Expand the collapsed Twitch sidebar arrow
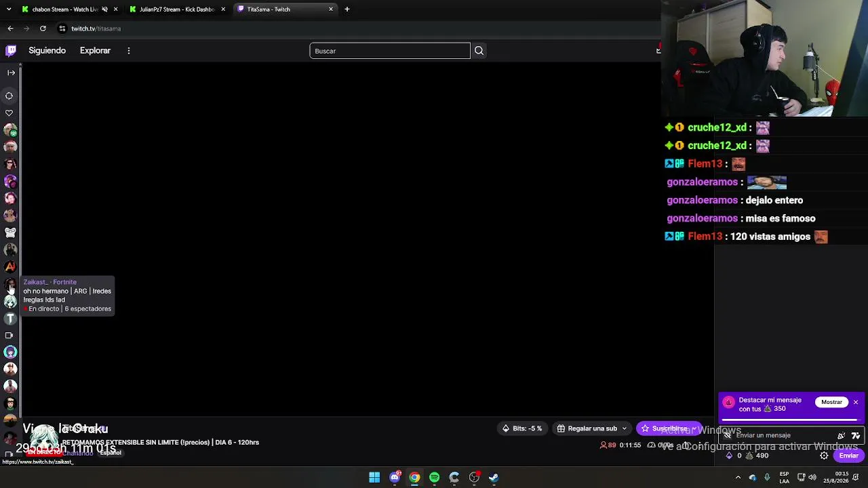The image size is (868, 488). [x=11, y=73]
